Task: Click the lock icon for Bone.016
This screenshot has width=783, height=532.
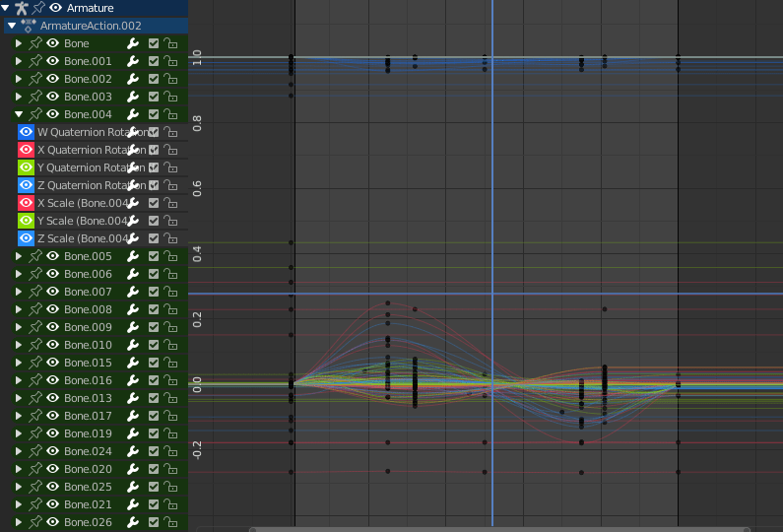Action: (170, 380)
